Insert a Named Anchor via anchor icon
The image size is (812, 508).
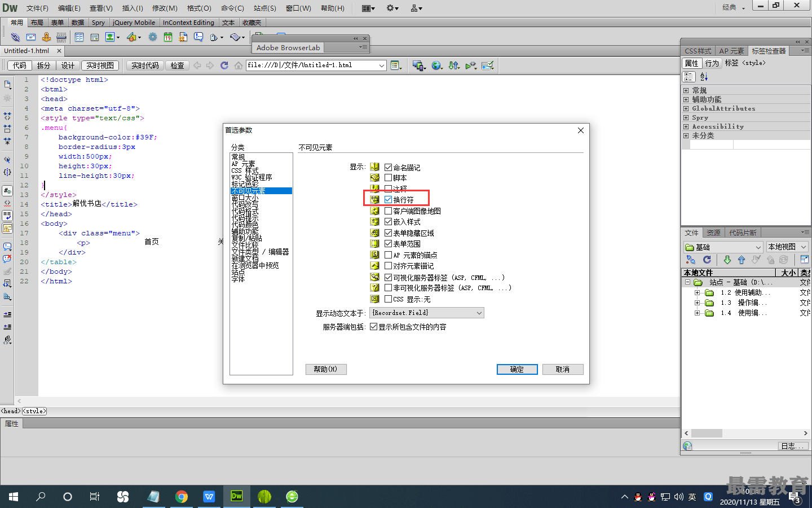click(x=46, y=37)
